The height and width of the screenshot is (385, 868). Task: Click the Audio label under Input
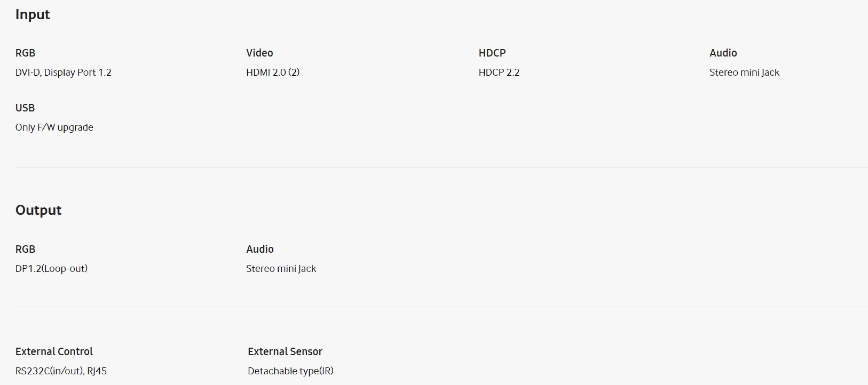[x=723, y=53]
